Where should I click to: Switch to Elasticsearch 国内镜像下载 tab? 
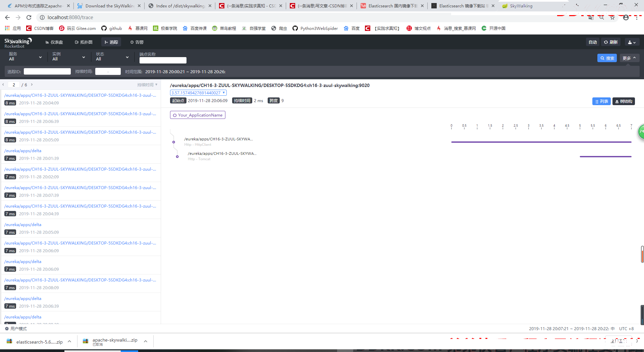[392, 6]
